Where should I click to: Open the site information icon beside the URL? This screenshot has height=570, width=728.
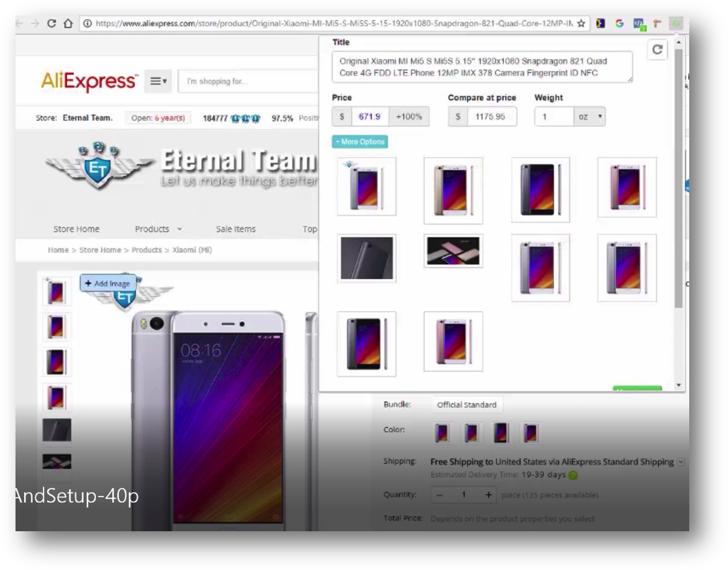click(x=87, y=23)
